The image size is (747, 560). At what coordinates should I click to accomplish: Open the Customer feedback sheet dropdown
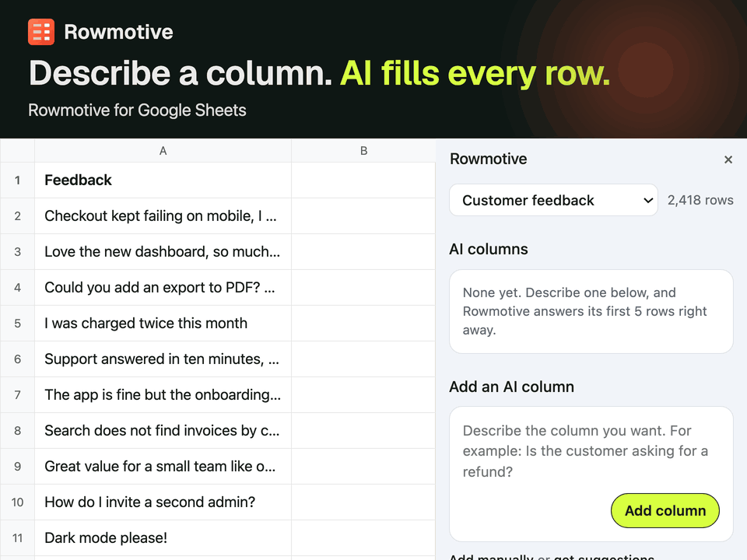553,200
